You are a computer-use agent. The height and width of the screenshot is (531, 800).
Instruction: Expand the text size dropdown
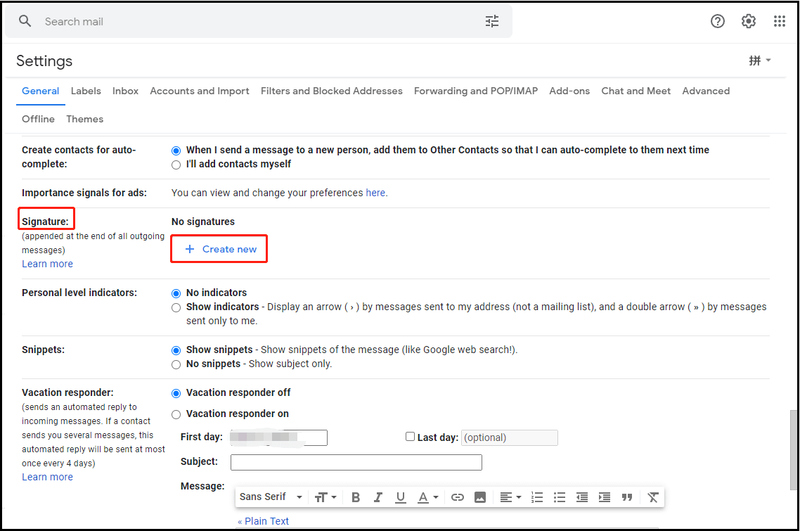[326, 497]
